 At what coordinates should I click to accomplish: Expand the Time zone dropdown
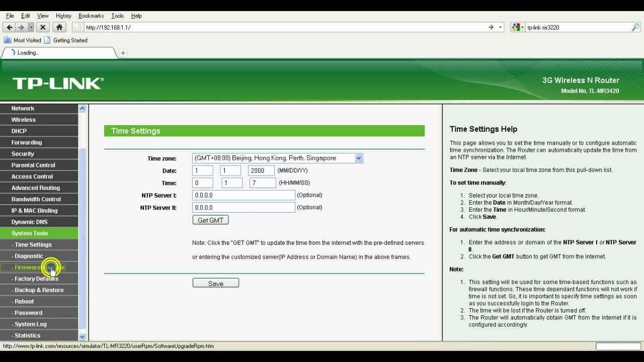coord(277,158)
